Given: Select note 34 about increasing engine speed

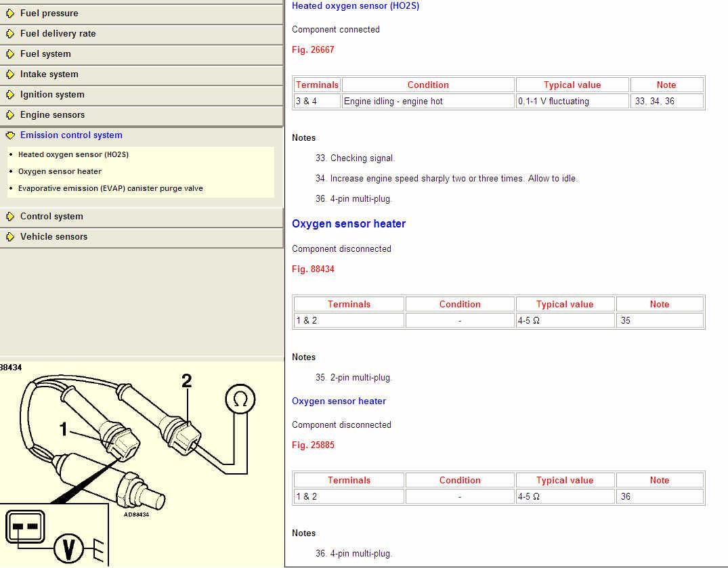Looking at the screenshot, I should 447,179.
